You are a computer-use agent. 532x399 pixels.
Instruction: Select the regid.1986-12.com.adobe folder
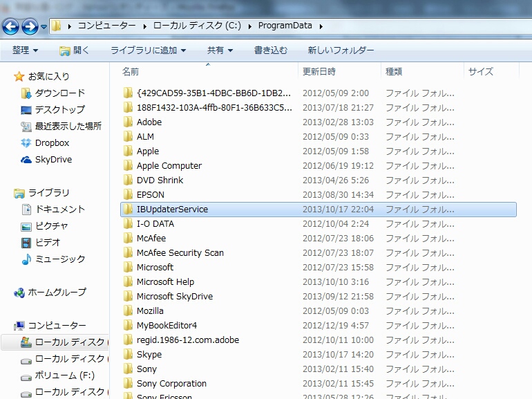[x=188, y=340]
